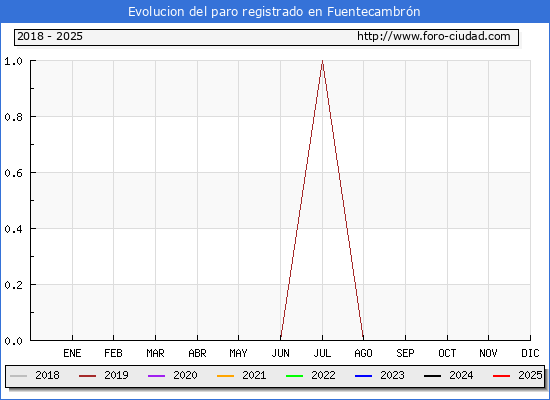Viewport: 550px width, 400px height.
Task: Click the 2025 red legend swatch
Action: point(502,376)
